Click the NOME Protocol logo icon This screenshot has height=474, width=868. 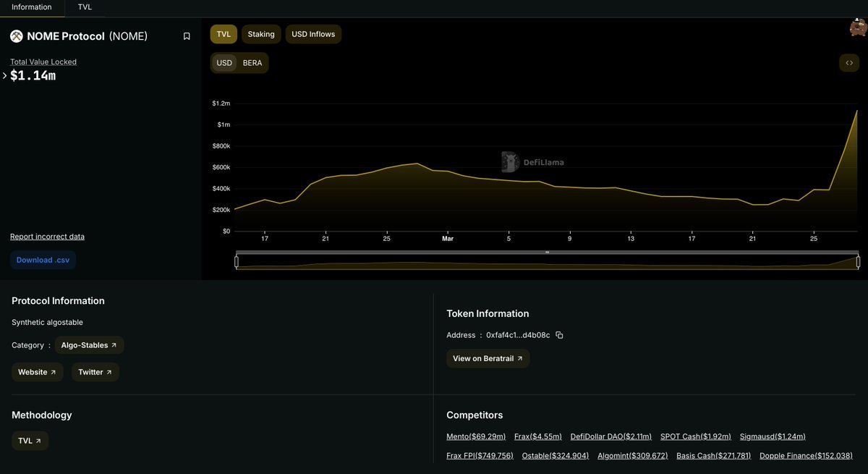pyautogui.click(x=17, y=36)
